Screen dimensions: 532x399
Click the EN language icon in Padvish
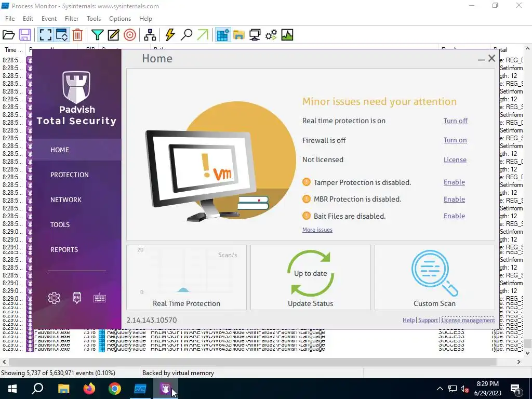[77, 298]
